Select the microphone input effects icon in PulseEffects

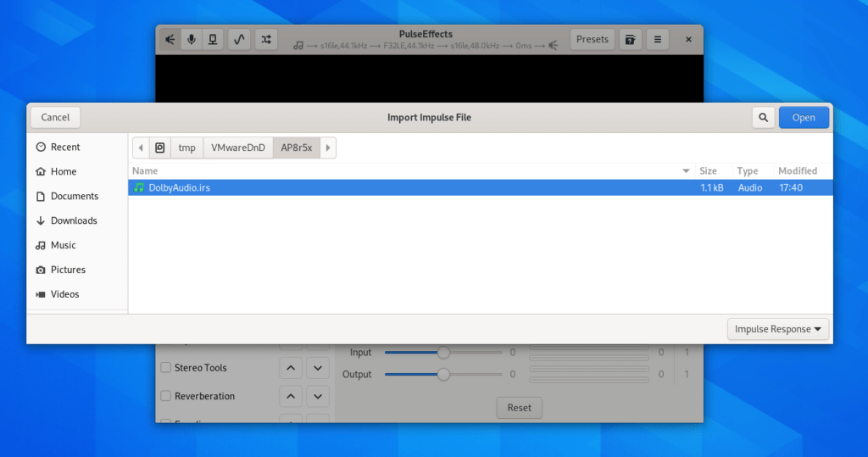click(192, 39)
